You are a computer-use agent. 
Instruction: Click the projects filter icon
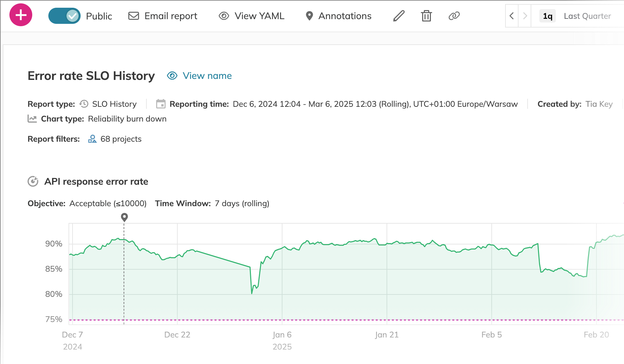point(92,139)
